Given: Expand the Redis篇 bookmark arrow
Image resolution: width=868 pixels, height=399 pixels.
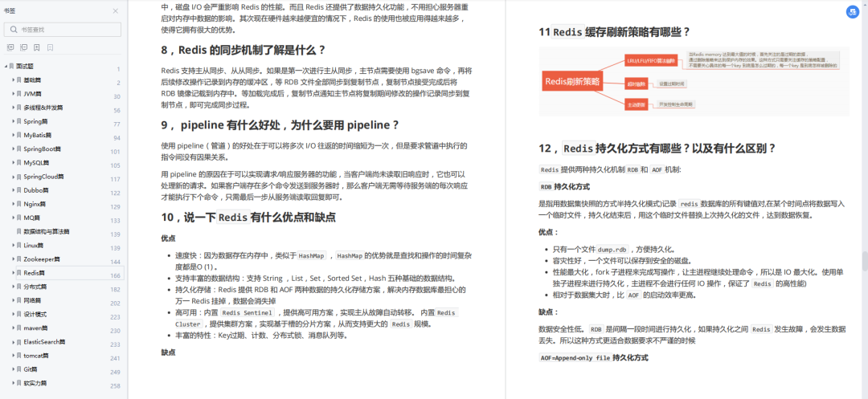Looking at the screenshot, I should point(14,273).
